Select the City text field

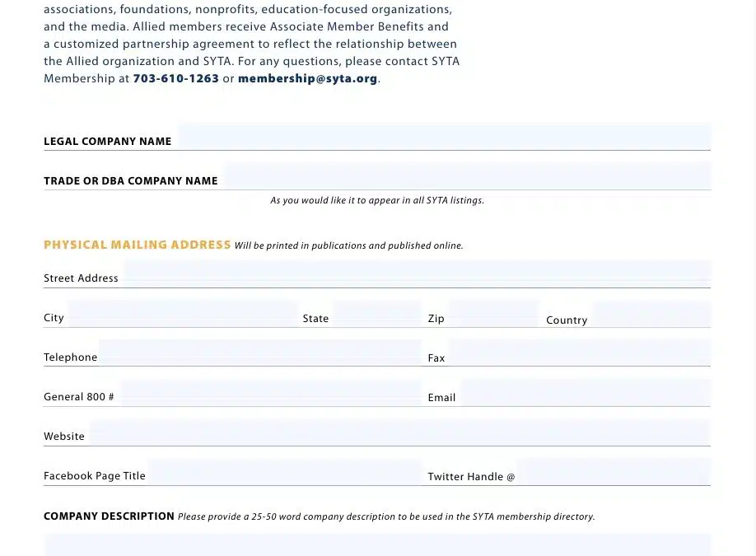[182, 314]
